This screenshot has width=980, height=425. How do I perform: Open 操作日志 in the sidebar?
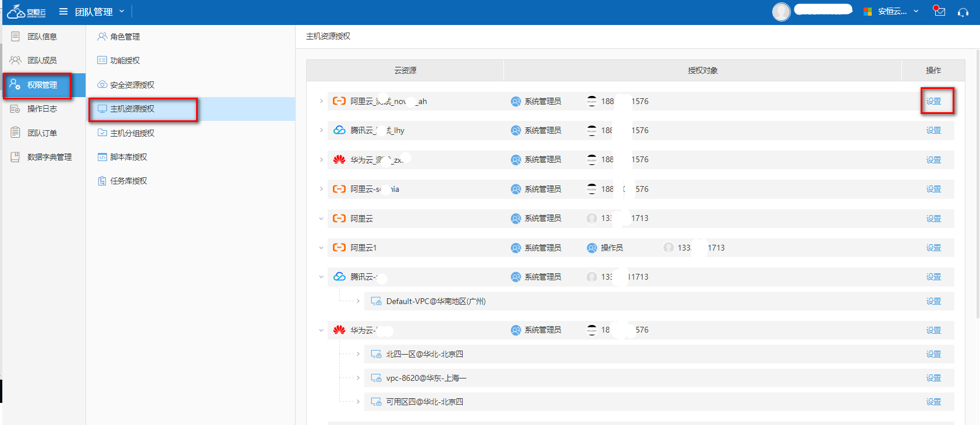pos(42,109)
